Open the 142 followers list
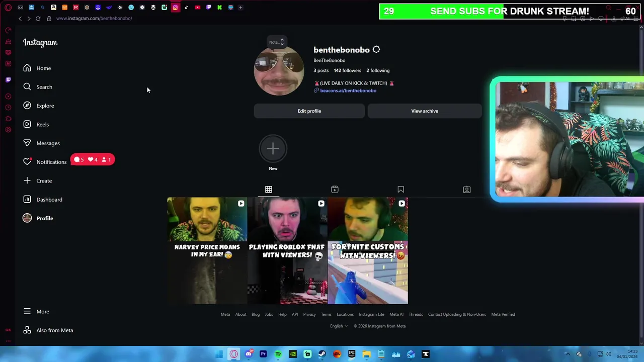The width and height of the screenshot is (644, 362). pos(347,70)
